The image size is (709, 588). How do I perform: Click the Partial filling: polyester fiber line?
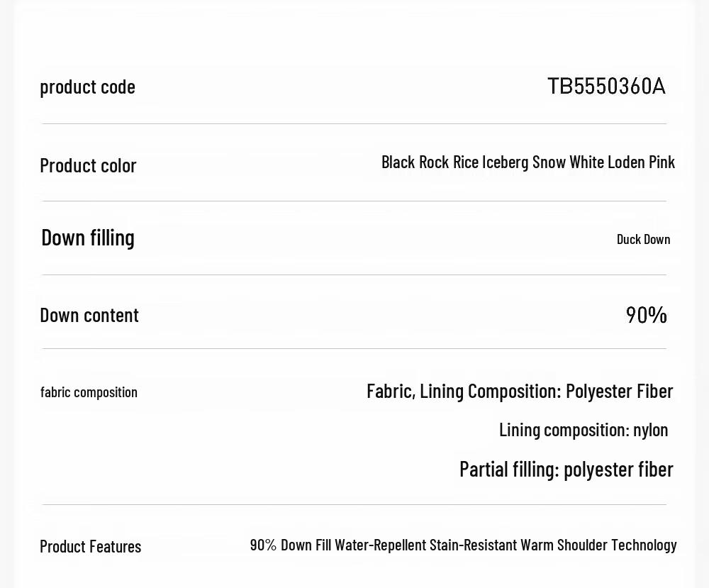pyautogui.click(x=566, y=469)
